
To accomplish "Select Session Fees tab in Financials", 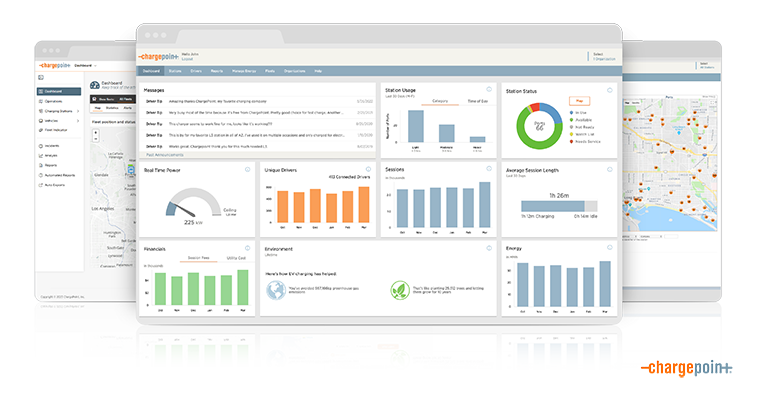I will [x=198, y=258].
